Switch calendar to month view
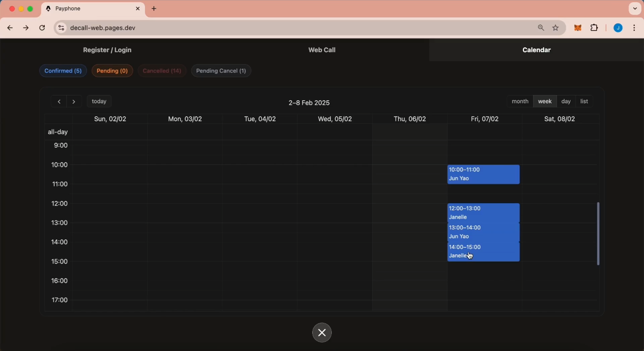This screenshot has height=351, width=644. click(520, 102)
